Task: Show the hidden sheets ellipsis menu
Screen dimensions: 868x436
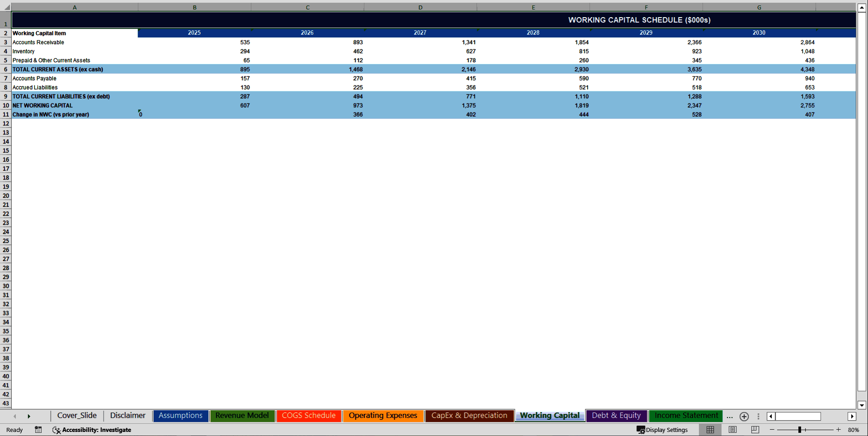Action: pos(729,417)
